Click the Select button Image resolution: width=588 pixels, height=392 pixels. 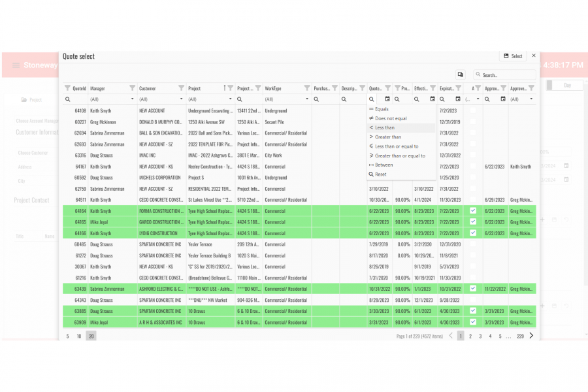pyautogui.click(x=513, y=56)
